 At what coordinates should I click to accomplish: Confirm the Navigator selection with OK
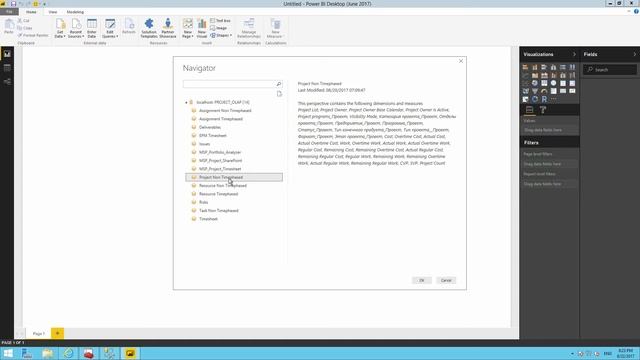point(422,280)
